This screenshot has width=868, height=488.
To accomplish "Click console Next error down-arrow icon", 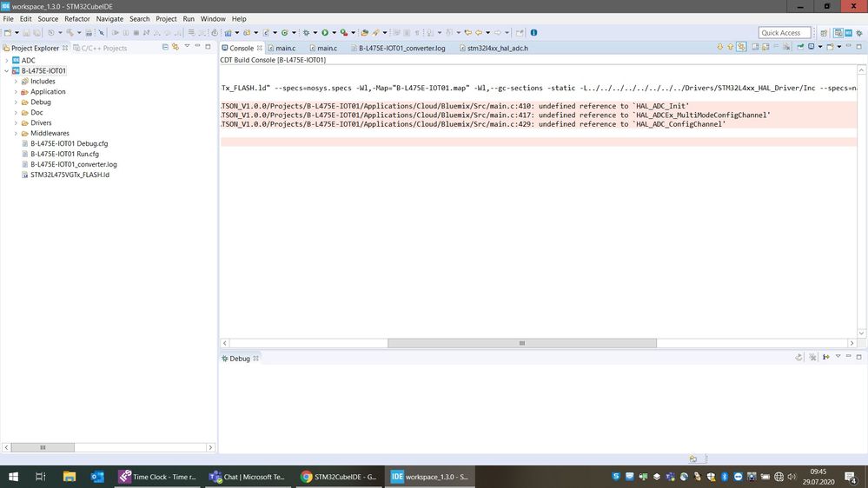I will pyautogui.click(x=720, y=47).
